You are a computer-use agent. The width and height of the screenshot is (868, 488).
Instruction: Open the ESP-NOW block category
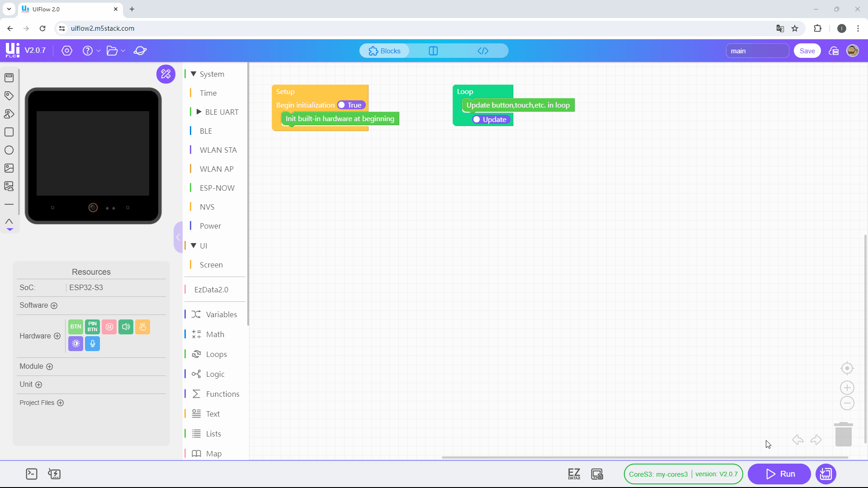click(x=217, y=188)
